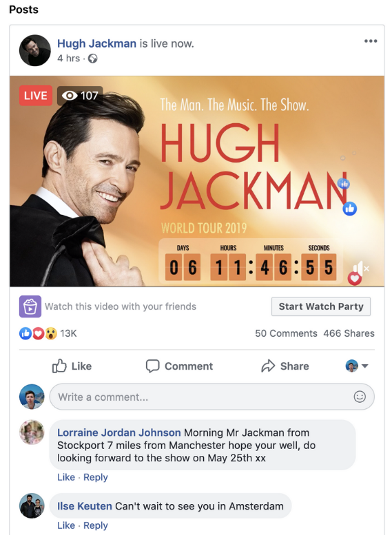Screen dimensions: 392x535
Task: Unmute the live video speaker icon
Action: 360,268
